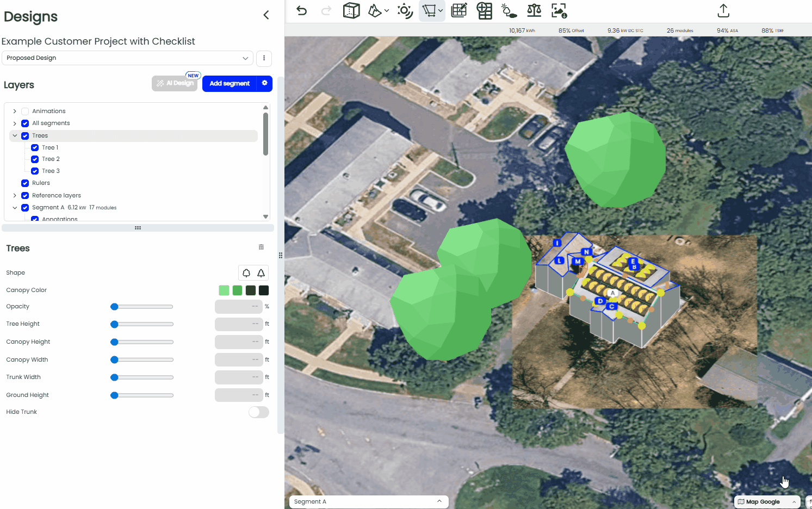The width and height of the screenshot is (812, 509).
Task: Open the edit module grid tool
Action: click(x=459, y=10)
